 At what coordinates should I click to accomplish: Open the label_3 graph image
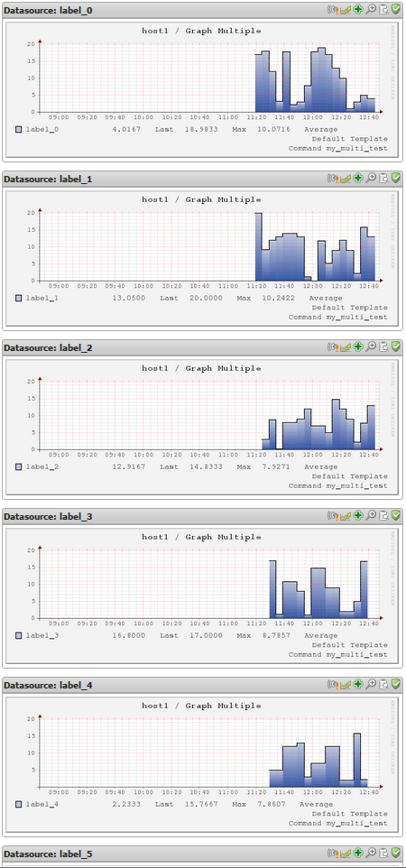(203, 596)
